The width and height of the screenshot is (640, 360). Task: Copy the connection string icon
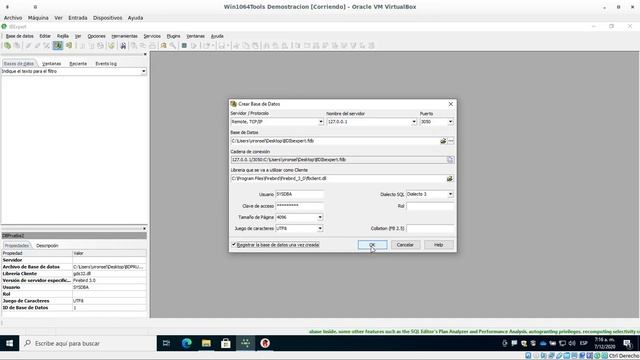(450, 160)
